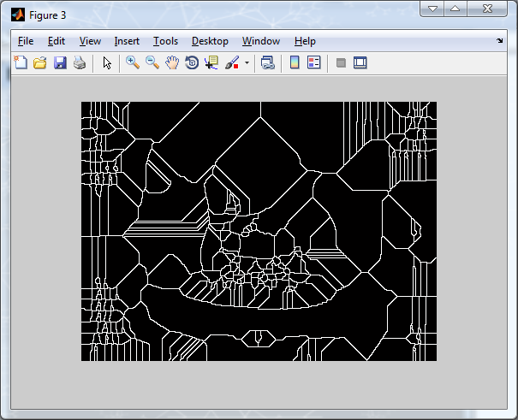518x420 pixels.
Task: Dock the figure using the corner arrow
Action: click(x=499, y=40)
